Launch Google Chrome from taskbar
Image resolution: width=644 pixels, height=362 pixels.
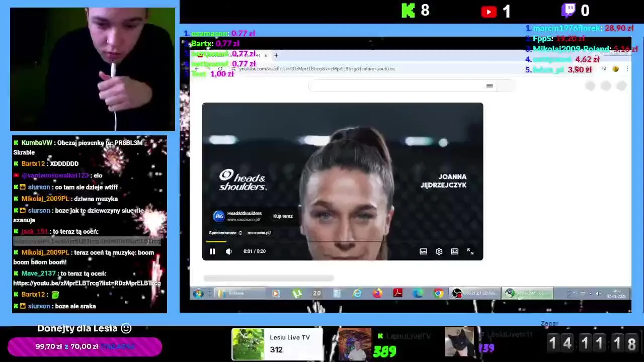click(438, 293)
